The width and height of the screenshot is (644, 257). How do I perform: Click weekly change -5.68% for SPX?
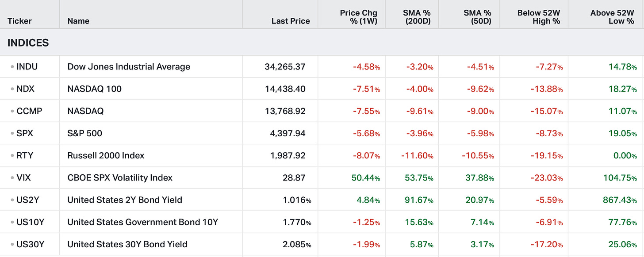coord(366,133)
